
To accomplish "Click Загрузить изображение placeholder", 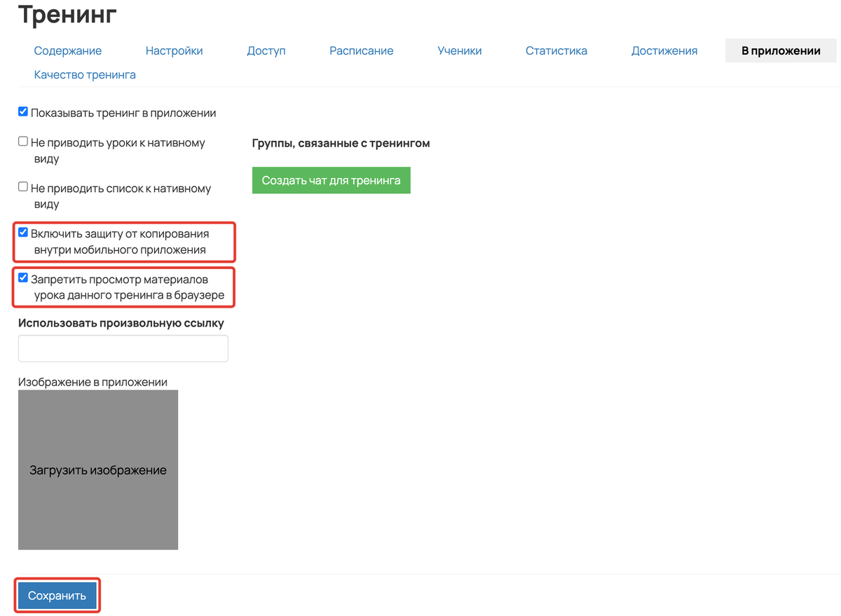I will click(98, 470).
